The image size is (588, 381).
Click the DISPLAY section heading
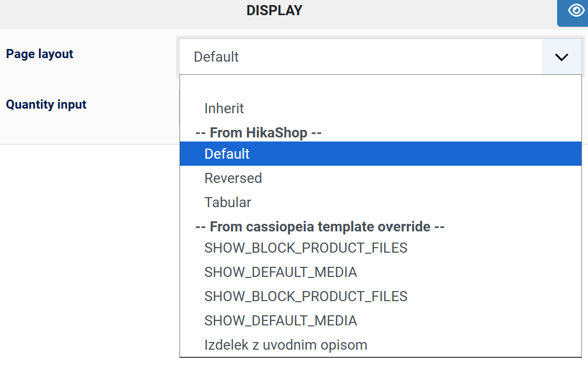[x=274, y=11]
